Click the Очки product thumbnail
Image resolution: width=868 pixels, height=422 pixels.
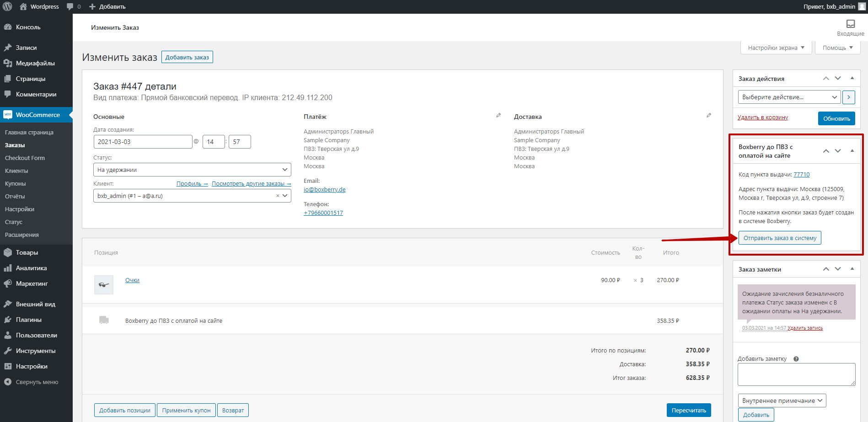(104, 284)
